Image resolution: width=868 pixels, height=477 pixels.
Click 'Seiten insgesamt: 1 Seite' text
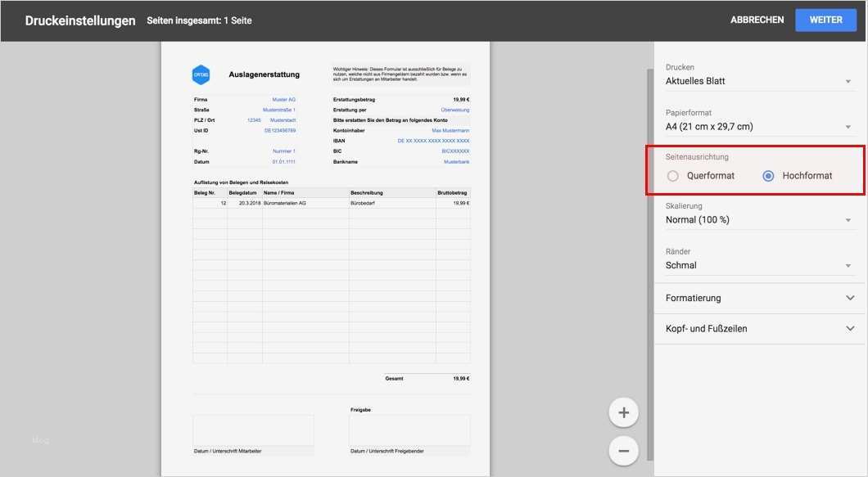(199, 20)
